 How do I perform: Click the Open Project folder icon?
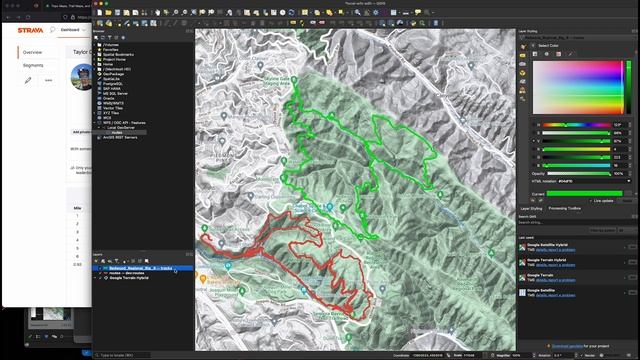108,13
